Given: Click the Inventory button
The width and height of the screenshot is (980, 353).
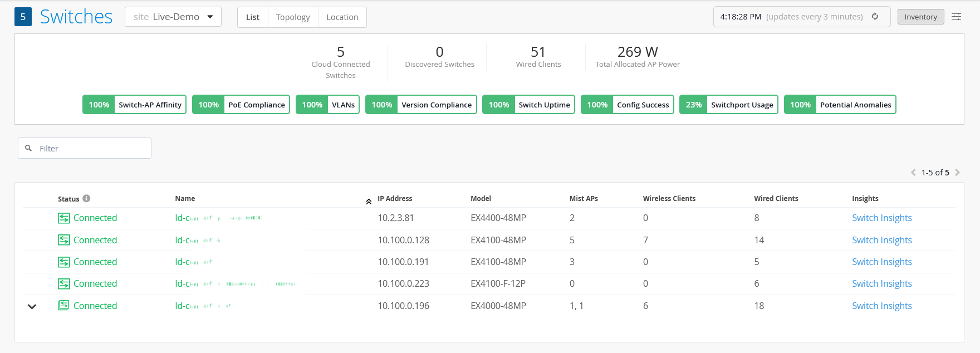Looking at the screenshot, I should point(921,17).
